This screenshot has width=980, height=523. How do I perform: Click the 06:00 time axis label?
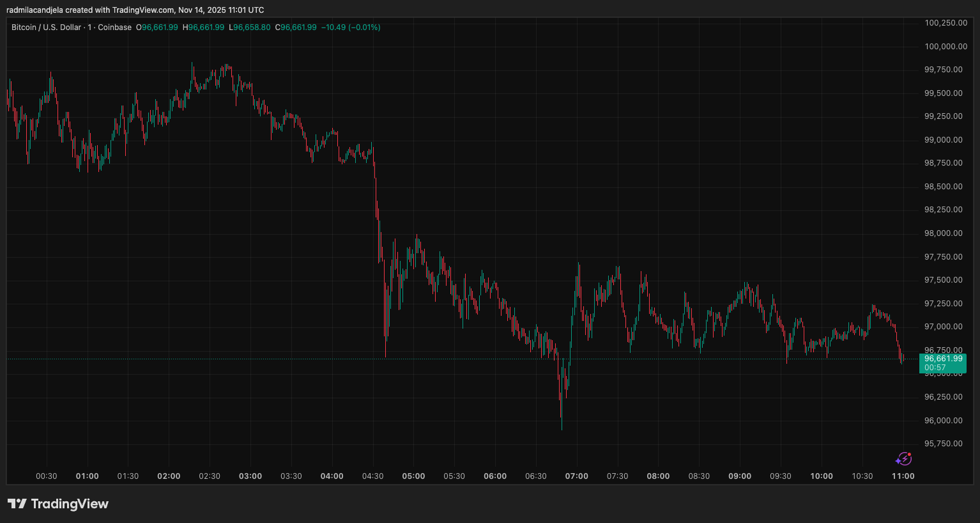pos(495,476)
